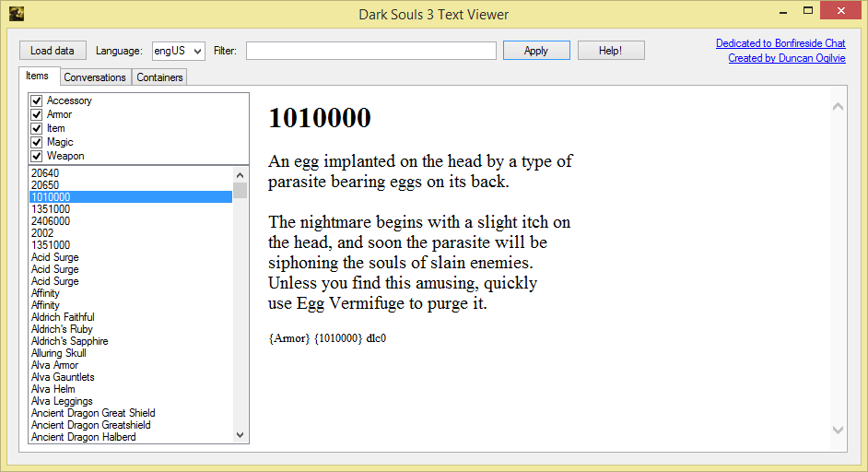Select Aldrich's Ruby in the list
The height and width of the screenshot is (472, 868).
click(x=131, y=329)
